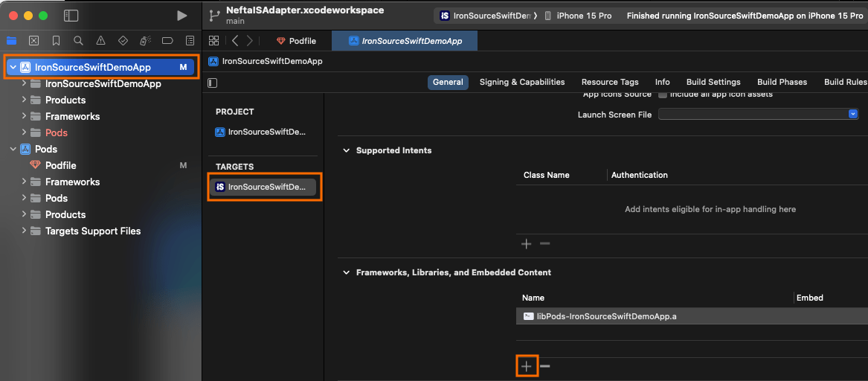Expand Targets Support Files folder
The image size is (868, 381).
[x=24, y=231]
